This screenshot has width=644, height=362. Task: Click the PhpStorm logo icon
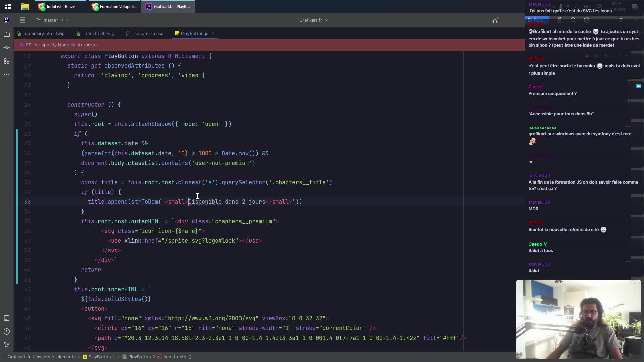click(x=7, y=20)
